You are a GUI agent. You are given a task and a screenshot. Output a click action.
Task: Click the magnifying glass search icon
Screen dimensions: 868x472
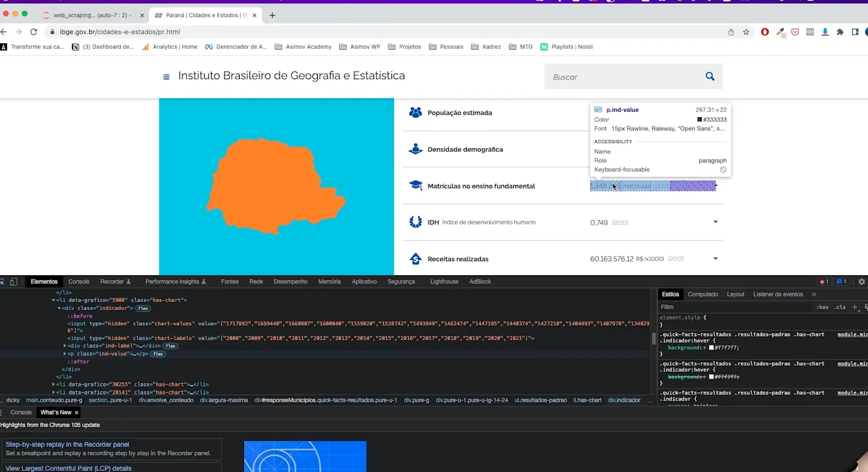pyautogui.click(x=710, y=76)
